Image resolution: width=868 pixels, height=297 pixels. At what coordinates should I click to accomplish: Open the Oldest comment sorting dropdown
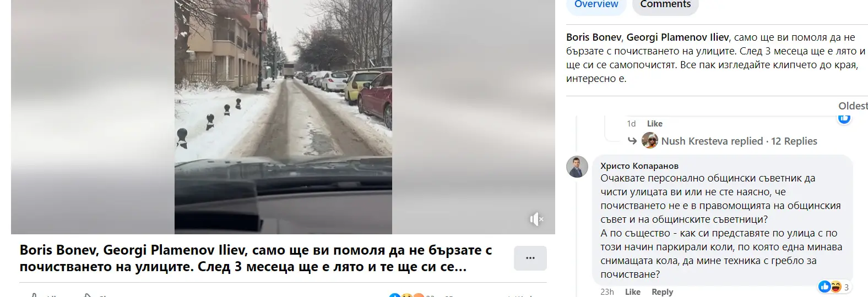pyautogui.click(x=853, y=106)
